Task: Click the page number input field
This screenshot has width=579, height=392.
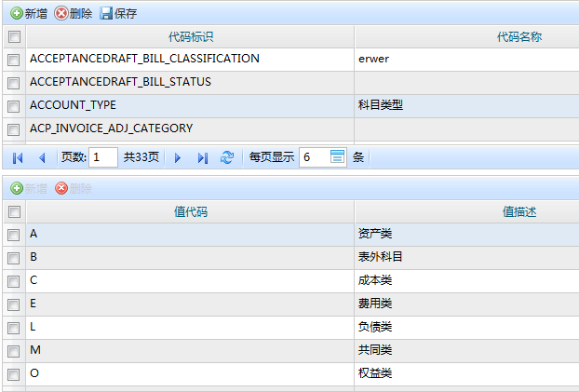Action: tap(103, 157)
